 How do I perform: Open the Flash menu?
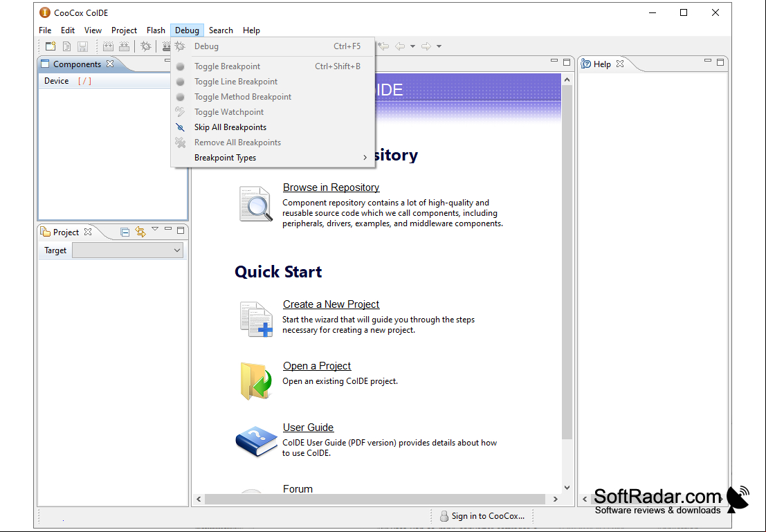pyautogui.click(x=156, y=30)
